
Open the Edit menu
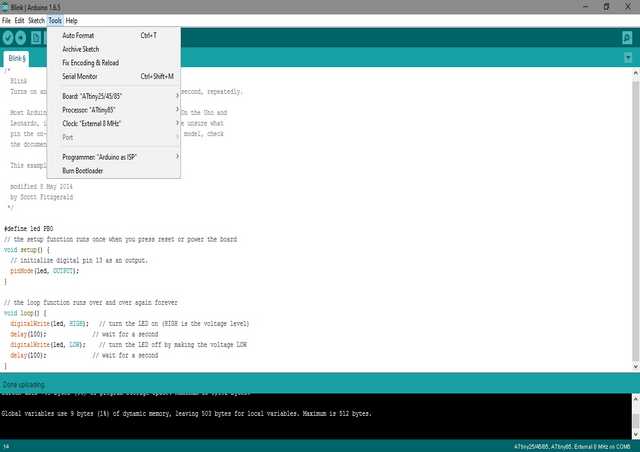[x=19, y=20]
